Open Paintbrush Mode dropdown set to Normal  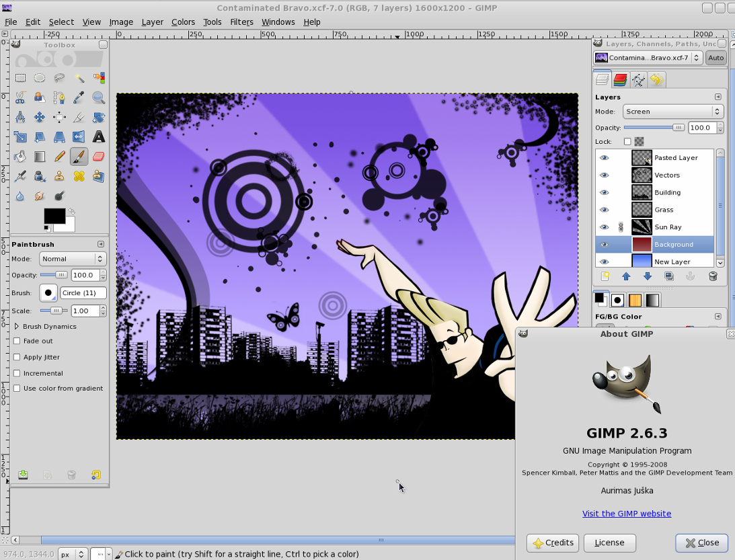coord(73,259)
